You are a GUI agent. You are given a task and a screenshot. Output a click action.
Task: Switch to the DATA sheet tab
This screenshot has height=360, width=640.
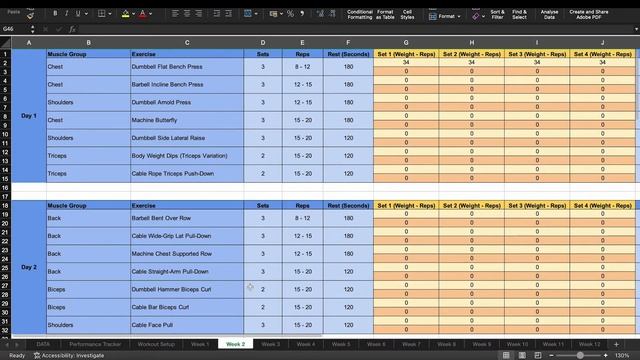point(43,344)
